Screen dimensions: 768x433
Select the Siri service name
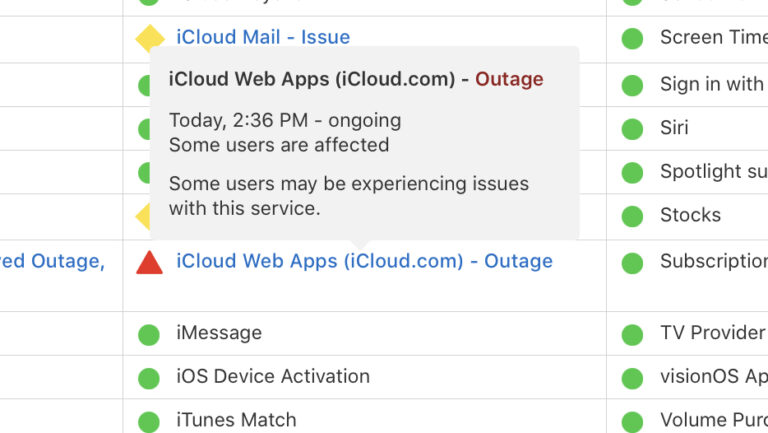pyautogui.click(x=674, y=128)
